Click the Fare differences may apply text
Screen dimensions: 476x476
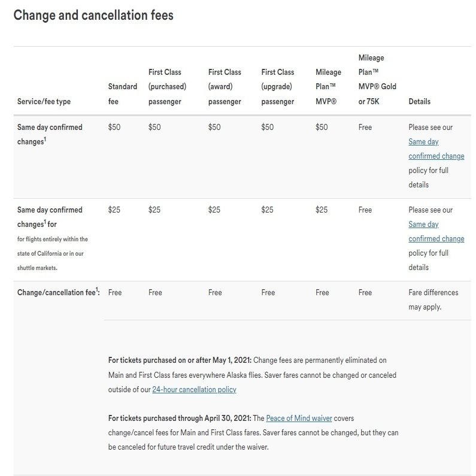[433, 299]
